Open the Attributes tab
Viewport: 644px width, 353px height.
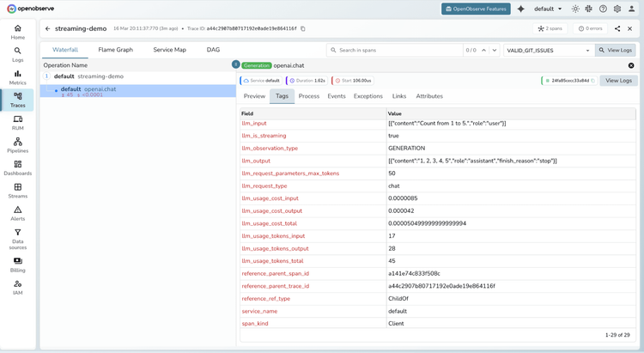point(429,96)
